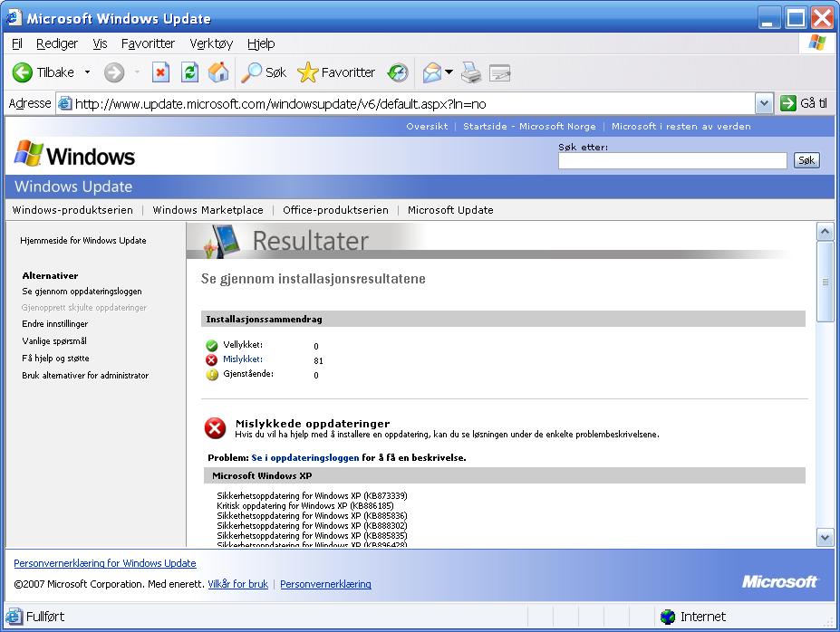Image resolution: width=840 pixels, height=632 pixels.
Task: Open the Windows Marketplace tab
Action: [x=208, y=210]
